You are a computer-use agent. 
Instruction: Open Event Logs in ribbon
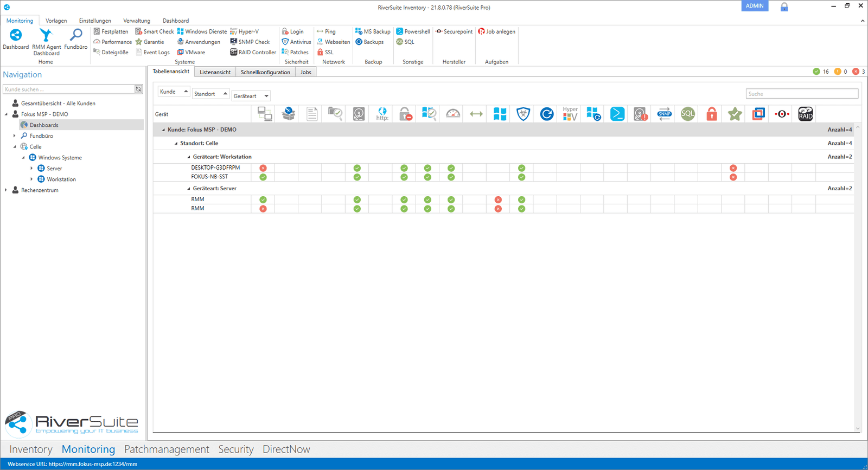(x=152, y=52)
